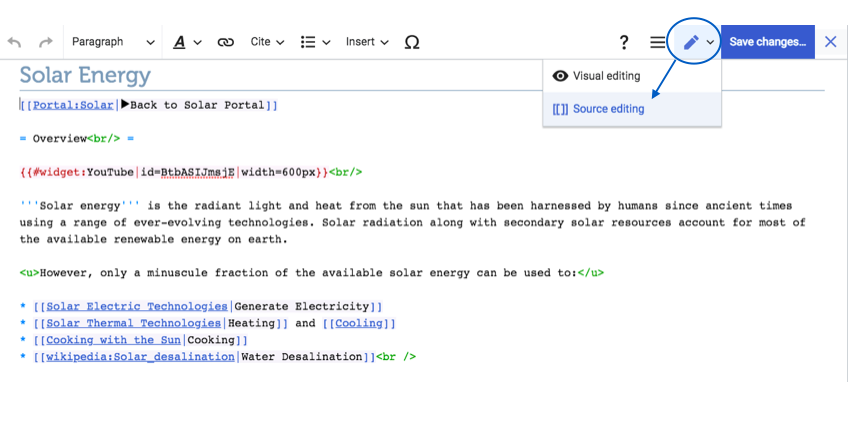Click the help question mark icon
The image size is (848, 434).
(624, 42)
